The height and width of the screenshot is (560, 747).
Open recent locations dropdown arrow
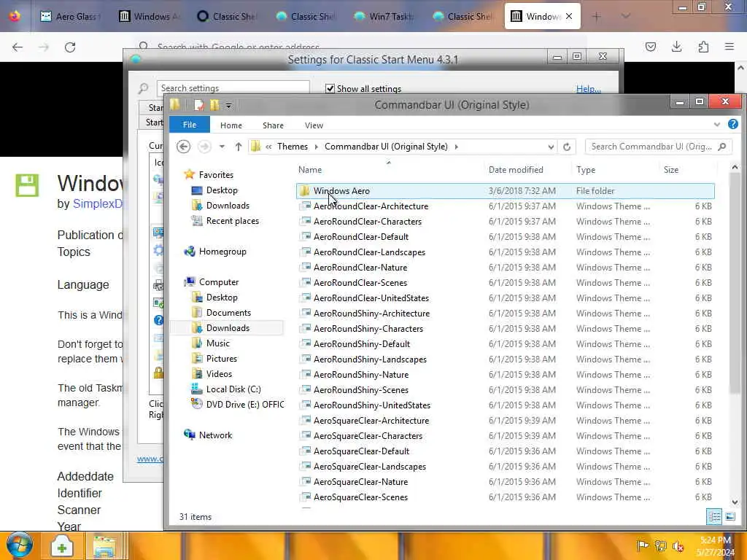pos(222,147)
